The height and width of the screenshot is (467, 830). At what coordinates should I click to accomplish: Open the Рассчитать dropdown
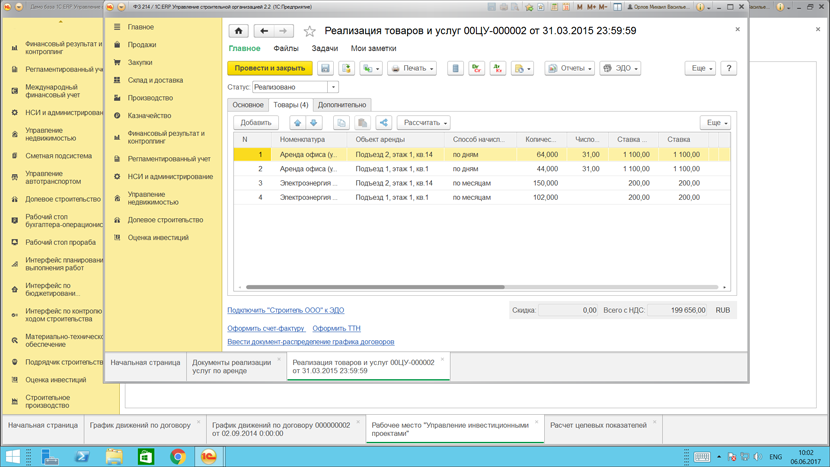tap(423, 123)
